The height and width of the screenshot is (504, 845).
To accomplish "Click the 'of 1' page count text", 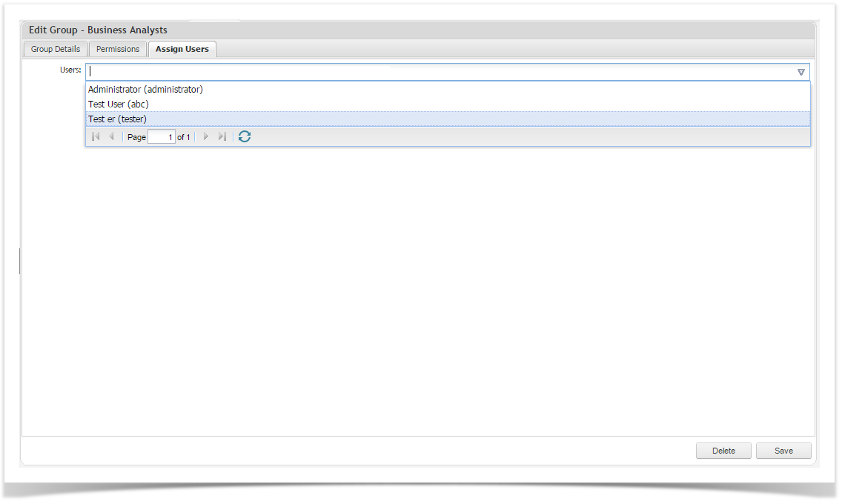I will click(184, 138).
